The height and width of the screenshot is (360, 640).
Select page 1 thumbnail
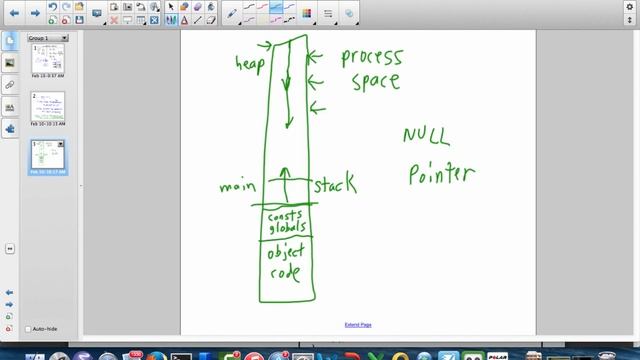(x=48, y=58)
